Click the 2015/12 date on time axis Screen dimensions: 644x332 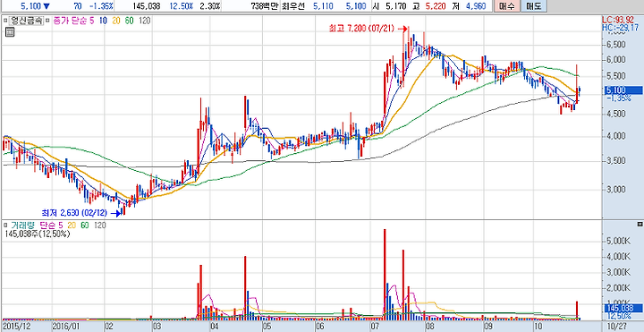pyautogui.click(x=16, y=327)
